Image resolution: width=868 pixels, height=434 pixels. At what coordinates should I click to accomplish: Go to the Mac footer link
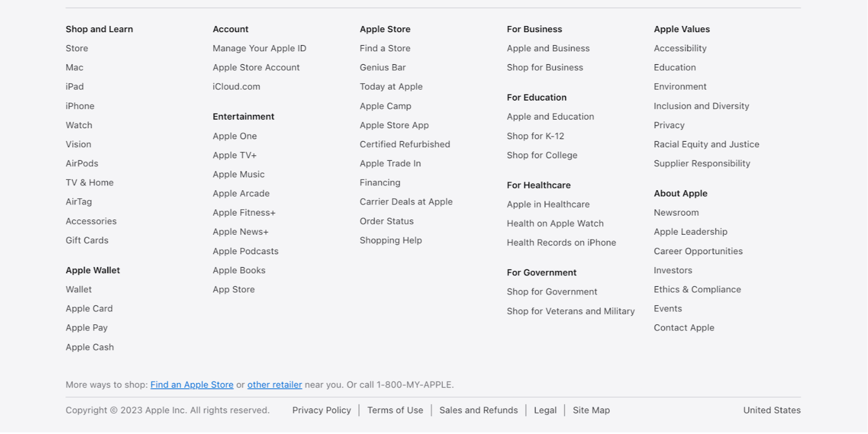tap(74, 67)
